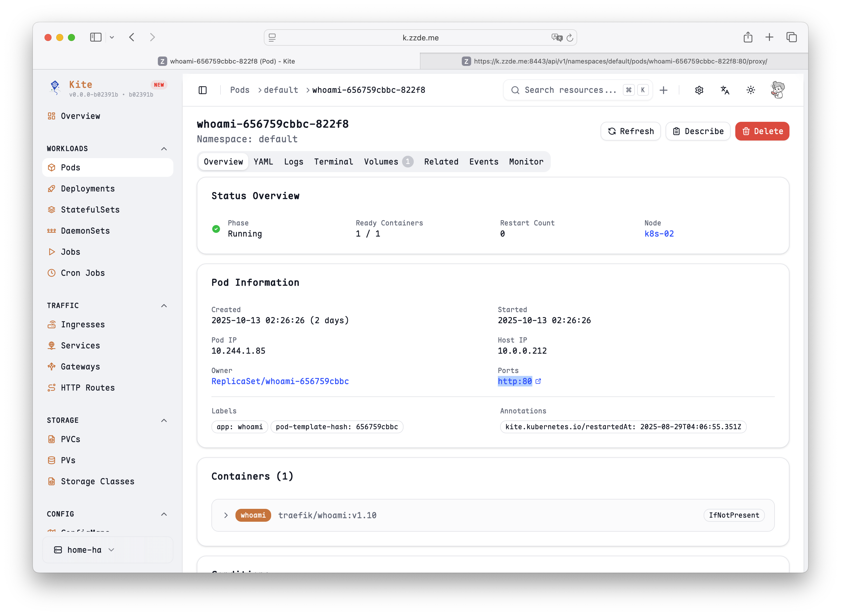This screenshot has height=616, width=841.
Task: Open the k8s-02 node link
Action: point(659,234)
